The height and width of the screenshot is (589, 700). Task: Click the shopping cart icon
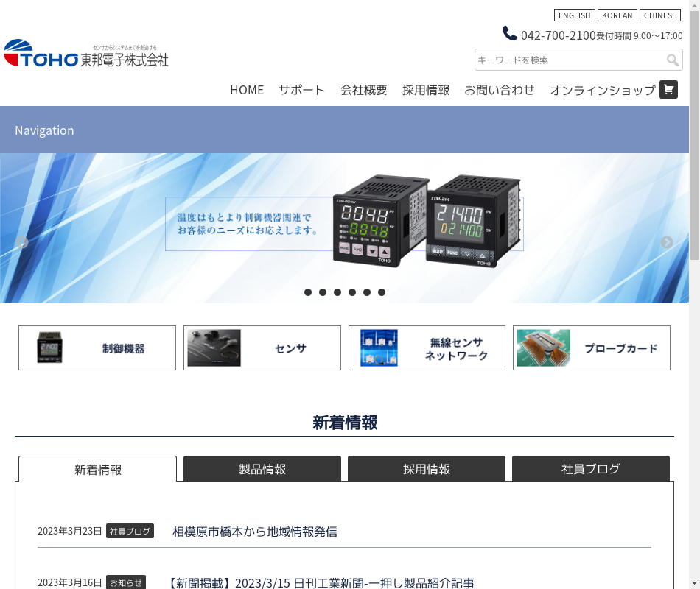(668, 90)
